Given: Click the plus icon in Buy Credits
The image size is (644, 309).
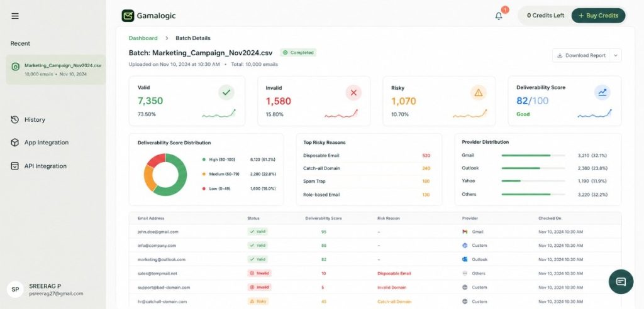Looking at the screenshot, I should (x=580, y=16).
